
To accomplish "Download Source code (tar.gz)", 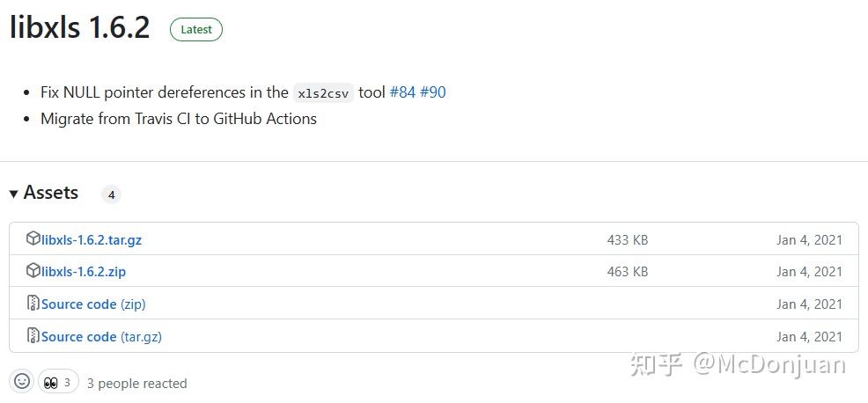I will [101, 337].
